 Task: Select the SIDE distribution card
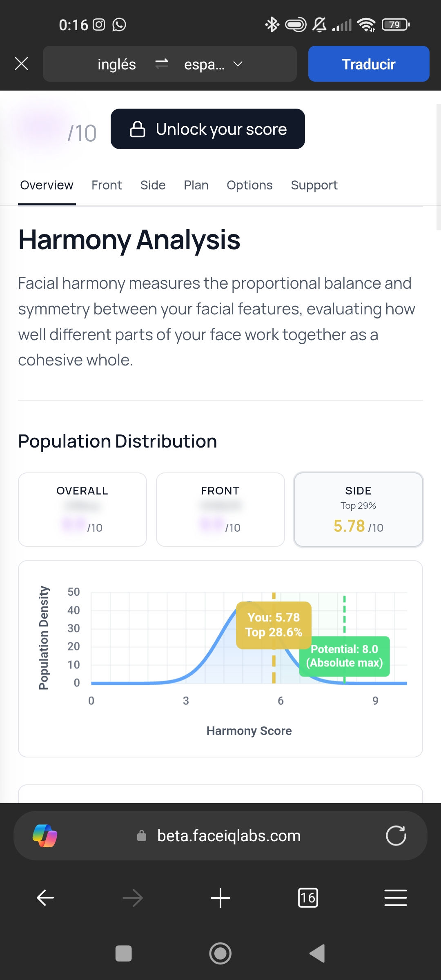[x=359, y=509]
